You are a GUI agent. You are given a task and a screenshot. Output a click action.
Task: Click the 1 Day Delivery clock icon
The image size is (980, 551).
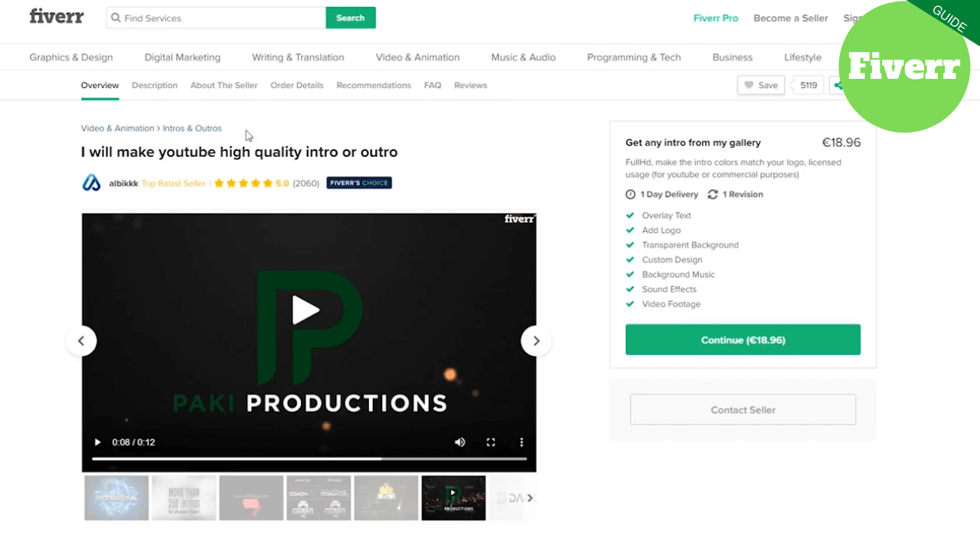click(x=631, y=194)
